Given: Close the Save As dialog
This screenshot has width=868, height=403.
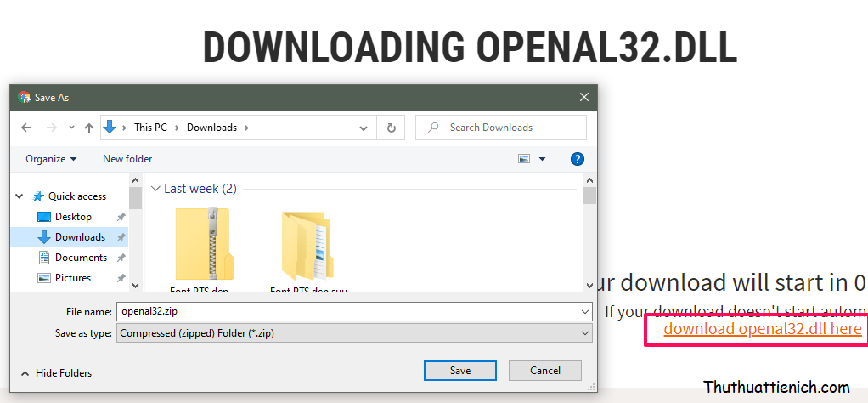Looking at the screenshot, I should [584, 97].
